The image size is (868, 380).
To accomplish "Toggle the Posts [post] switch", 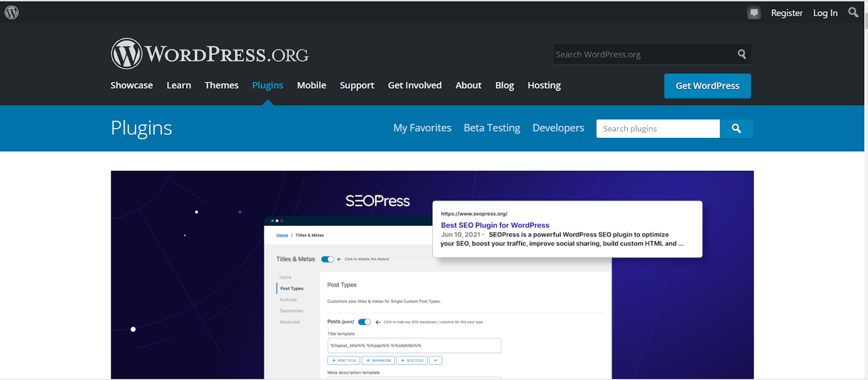I will click(365, 322).
